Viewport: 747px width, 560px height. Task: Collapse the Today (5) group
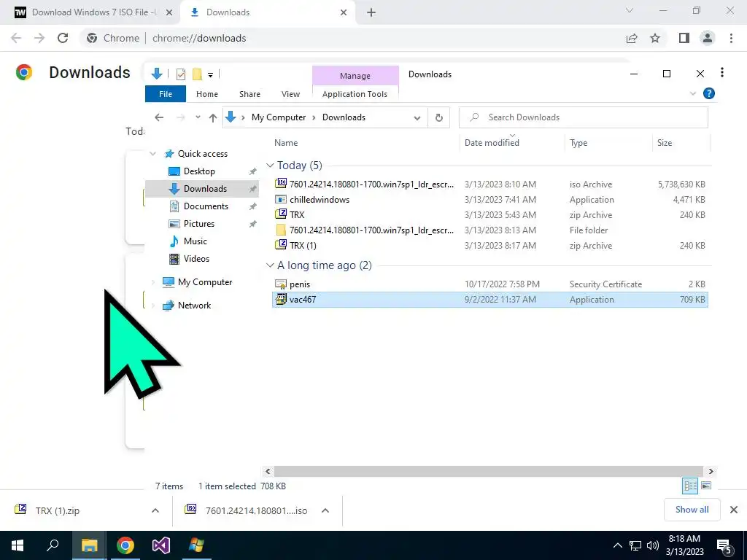(270, 166)
